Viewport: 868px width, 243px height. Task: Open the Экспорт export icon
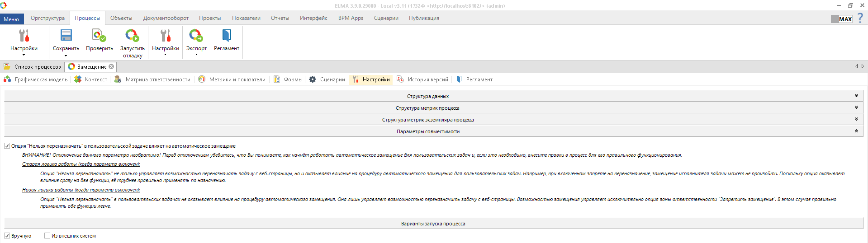click(x=196, y=36)
